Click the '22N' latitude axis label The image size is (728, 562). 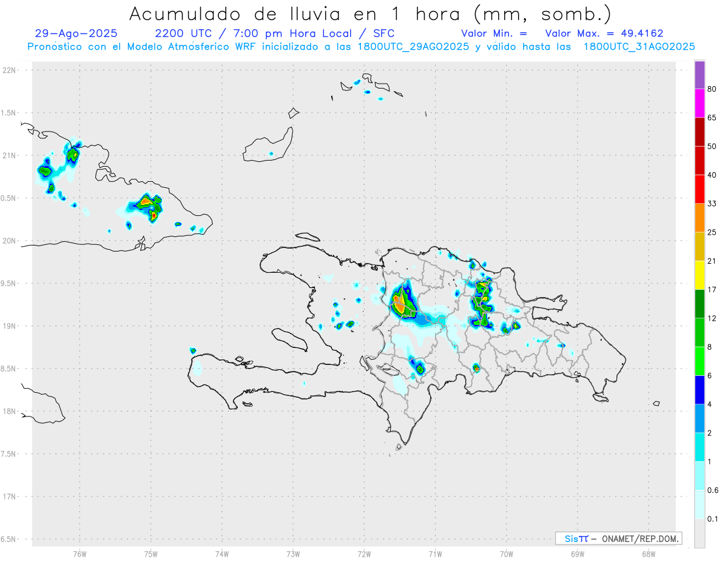coord(10,70)
